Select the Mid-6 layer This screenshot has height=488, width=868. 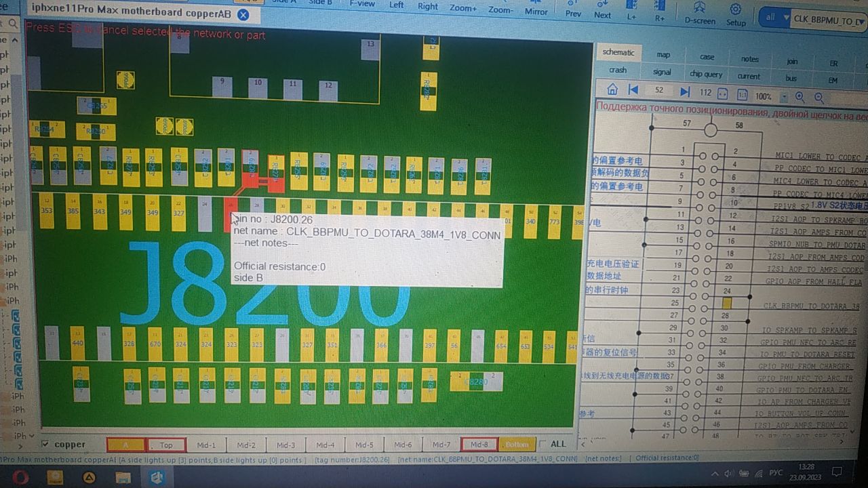point(403,445)
